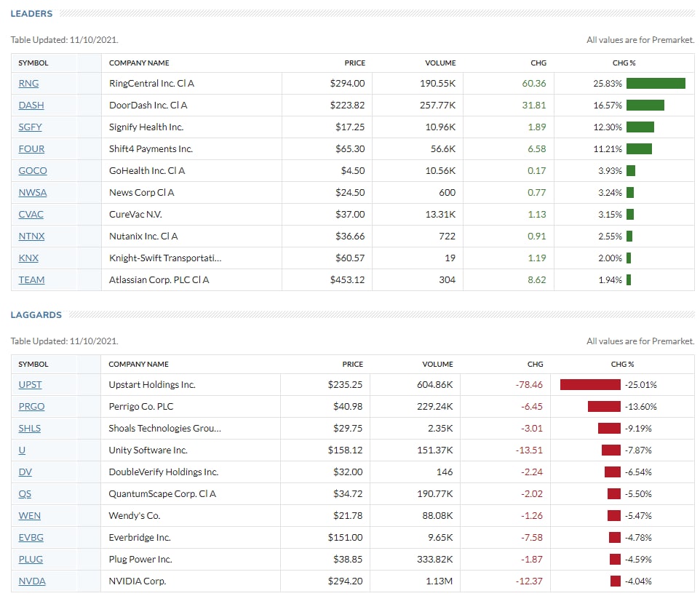The width and height of the screenshot is (700, 596).
Task: Click the red bar for Upstart -25.01%
Action: coord(590,385)
